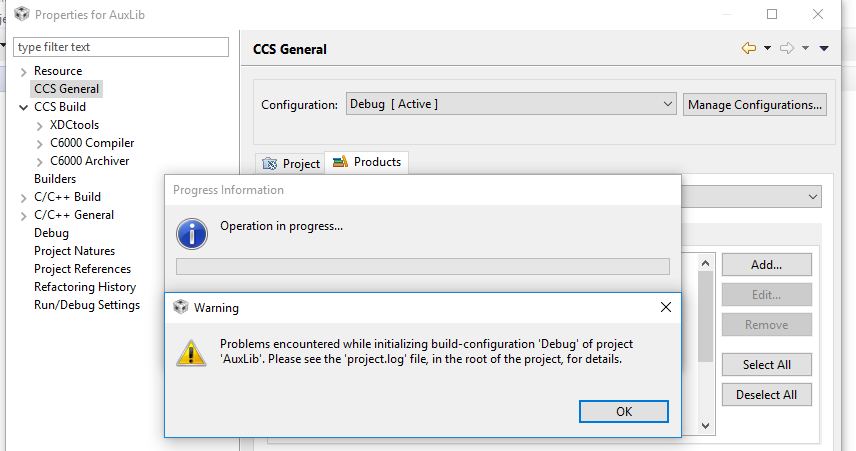This screenshot has height=451, width=856.
Task: Expand the Resource tree node
Action: (x=24, y=71)
